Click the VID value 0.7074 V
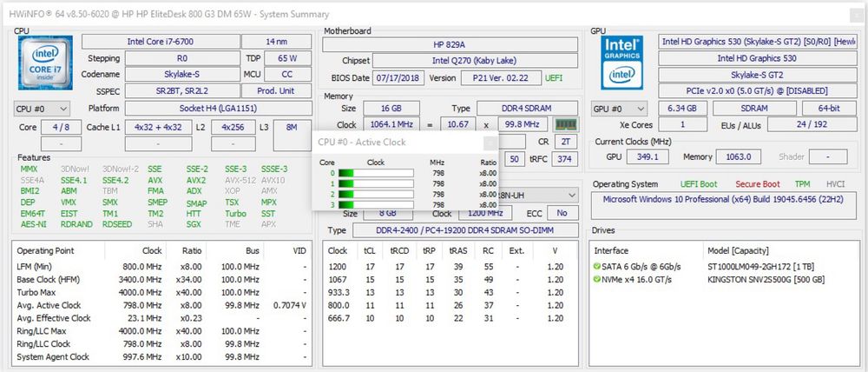Viewport: 868px width, 372px height. tap(290, 305)
